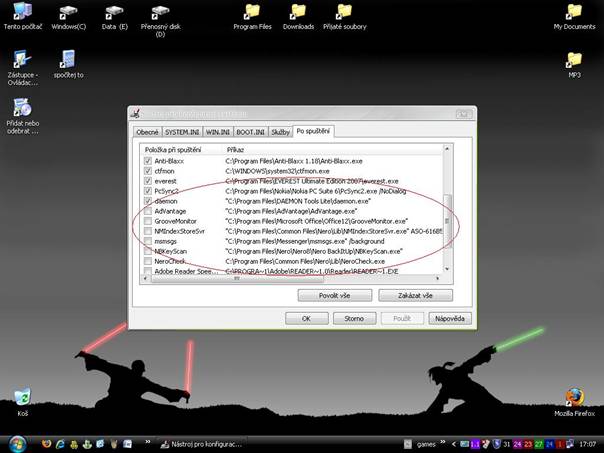Open the MP3 folder icon
This screenshot has height=453, width=604.
pyautogui.click(x=574, y=65)
